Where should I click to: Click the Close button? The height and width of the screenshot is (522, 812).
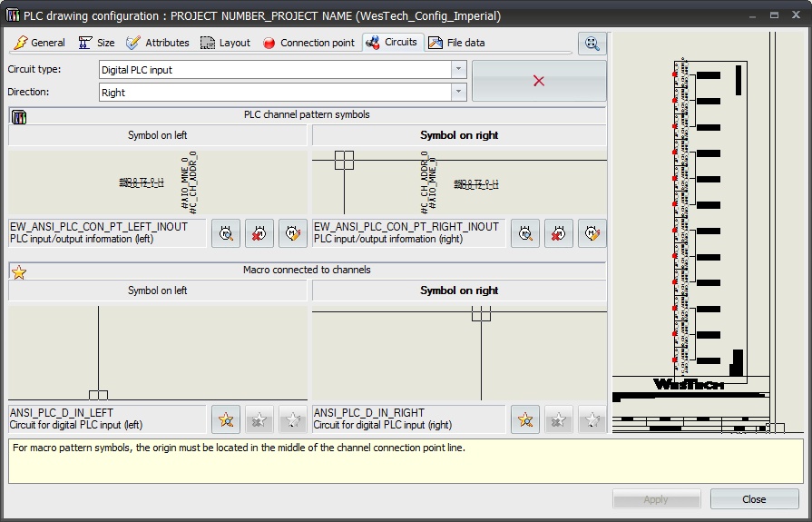point(754,499)
